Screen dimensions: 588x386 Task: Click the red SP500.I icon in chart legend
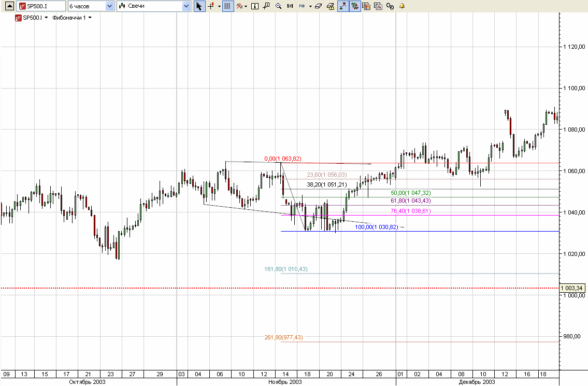pos(18,18)
